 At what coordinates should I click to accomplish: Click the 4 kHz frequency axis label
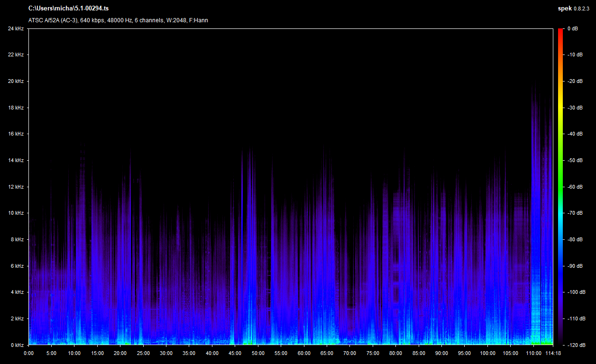pos(17,292)
